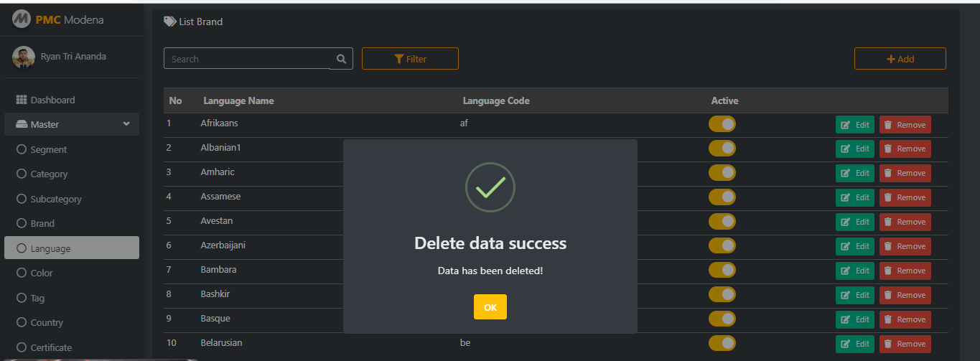Disable the Active switch for Belarusian
Image resolution: width=980 pixels, height=361 pixels.
722,343
